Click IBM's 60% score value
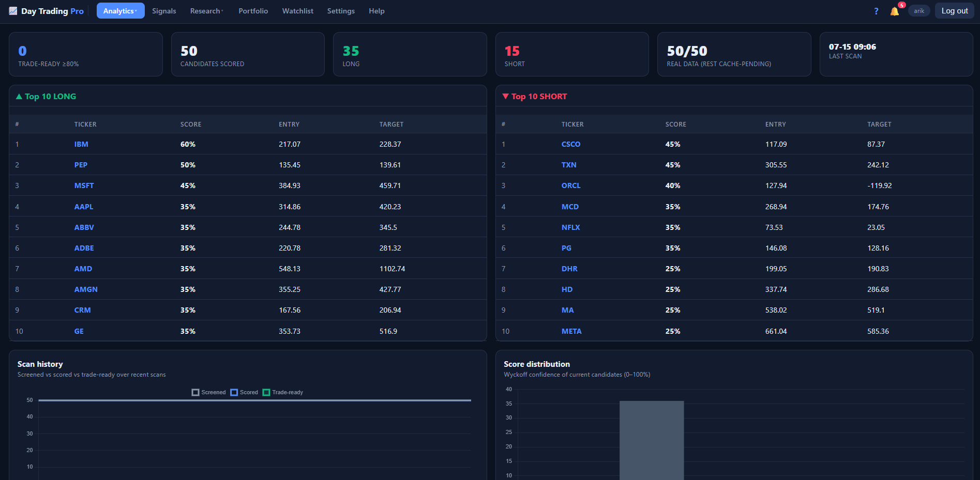 click(188, 144)
